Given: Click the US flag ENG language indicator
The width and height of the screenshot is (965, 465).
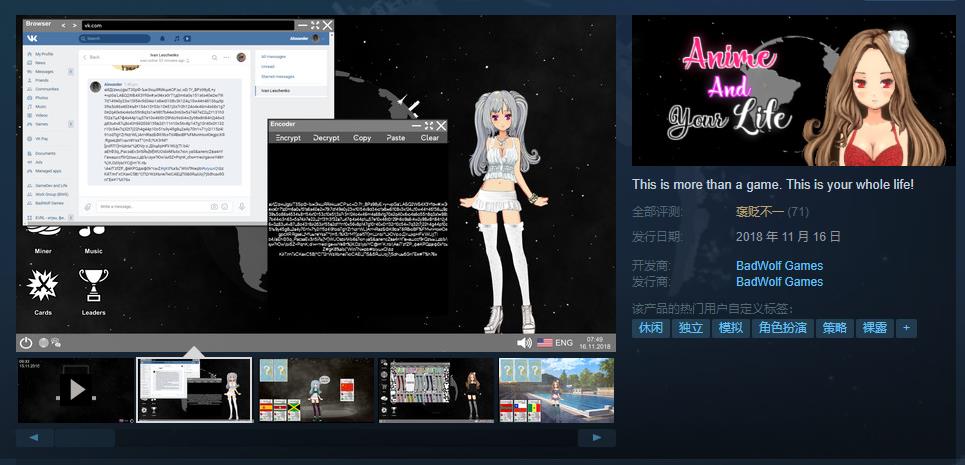Looking at the screenshot, I should [555, 343].
